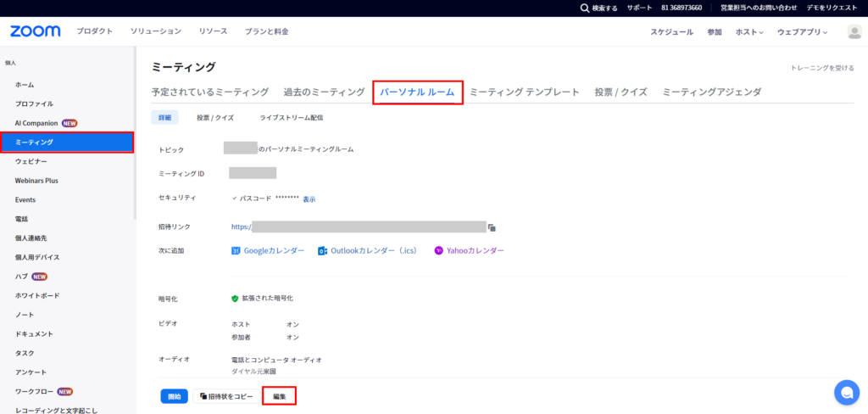
Task: Open the プロダクト navigation menu
Action: pos(94,31)
